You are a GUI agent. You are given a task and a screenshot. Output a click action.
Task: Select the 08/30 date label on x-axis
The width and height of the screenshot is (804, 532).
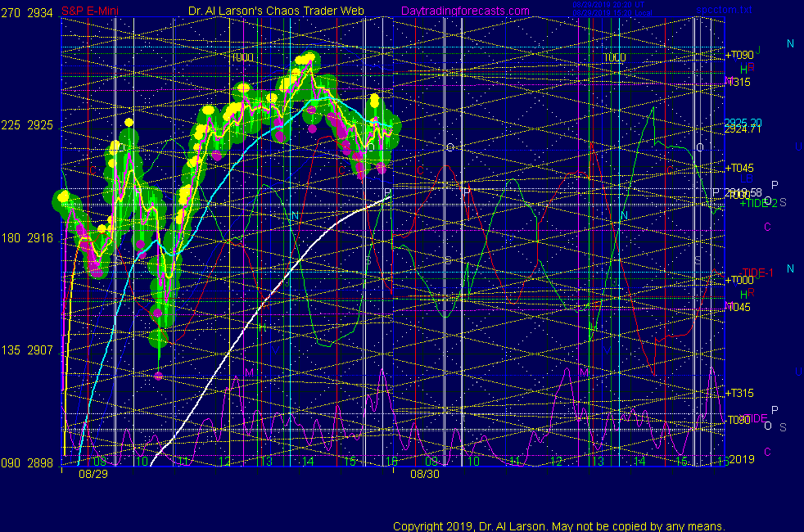tap(425, 474)
